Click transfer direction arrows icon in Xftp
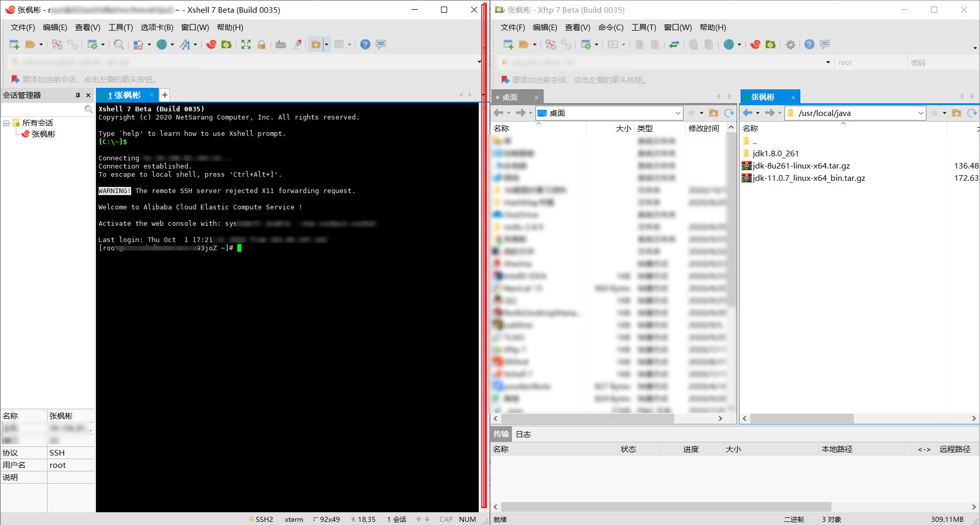The image size is (980, 525). tap(674, 44)
